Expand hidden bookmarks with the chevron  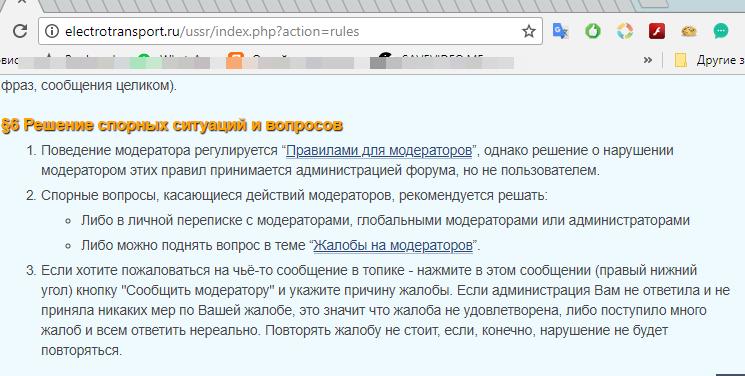[x=647, y=60]
